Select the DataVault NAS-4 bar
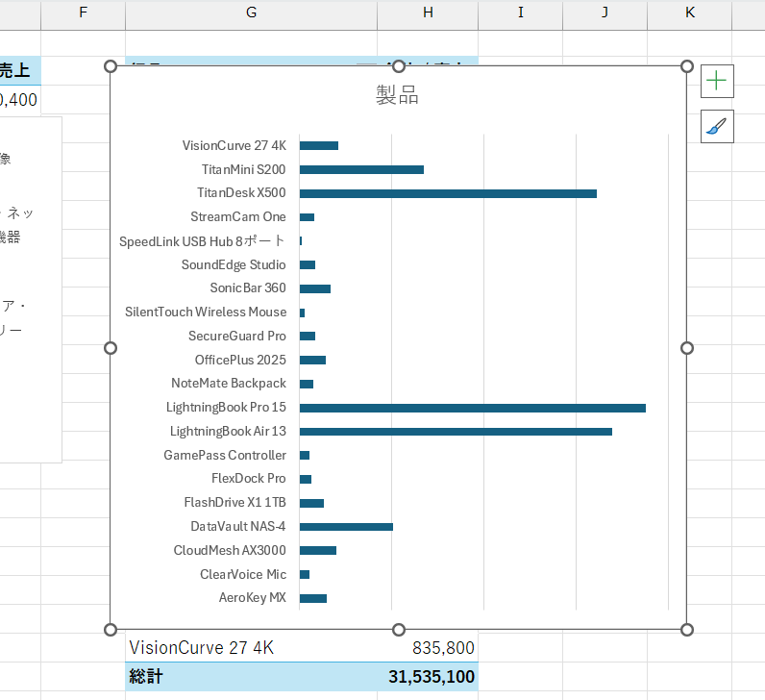The height and width of the screenshot is (700, 765). [x=346, y=527]
